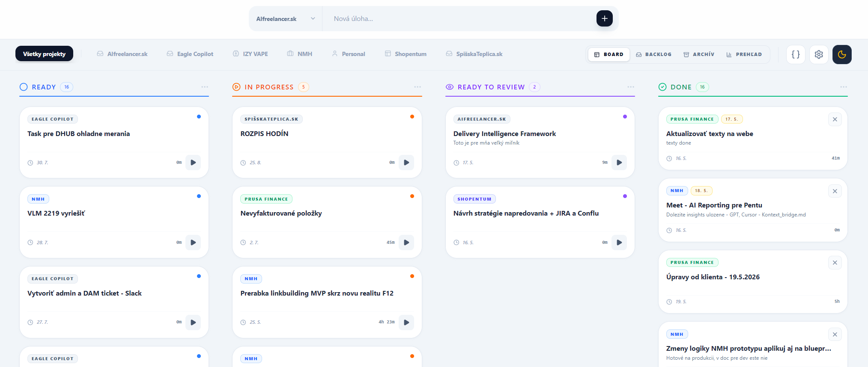Start timer on Návrh stratégie napredovania card
The height and width of the screenshot is (367, 868).
pos(619,243)
